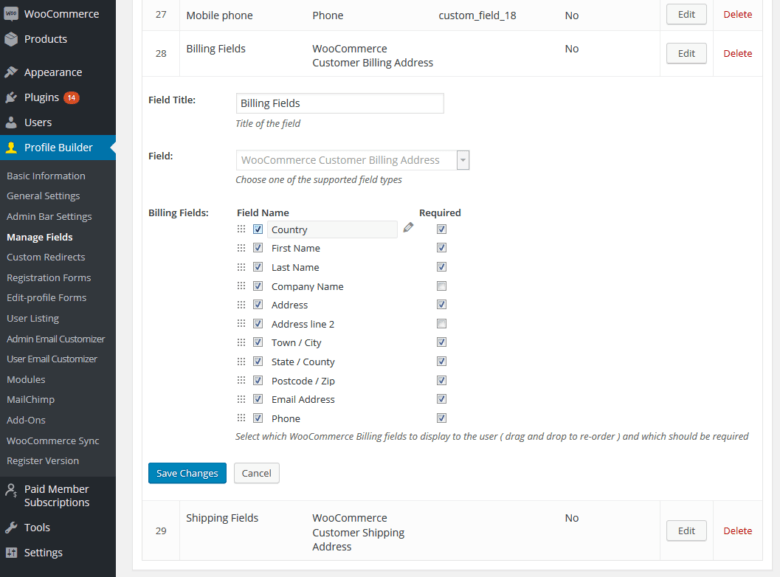Click the Paid Member Subscriptions icon

point(11,490)
